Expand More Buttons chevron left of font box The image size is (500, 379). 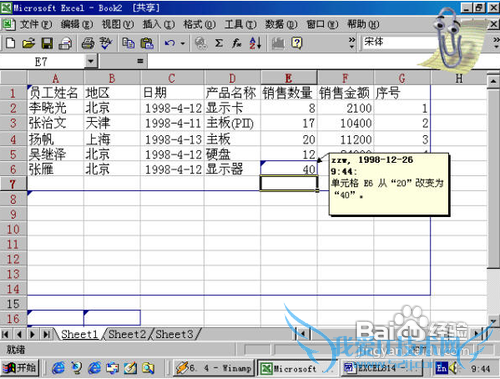(x=352, y=43)
